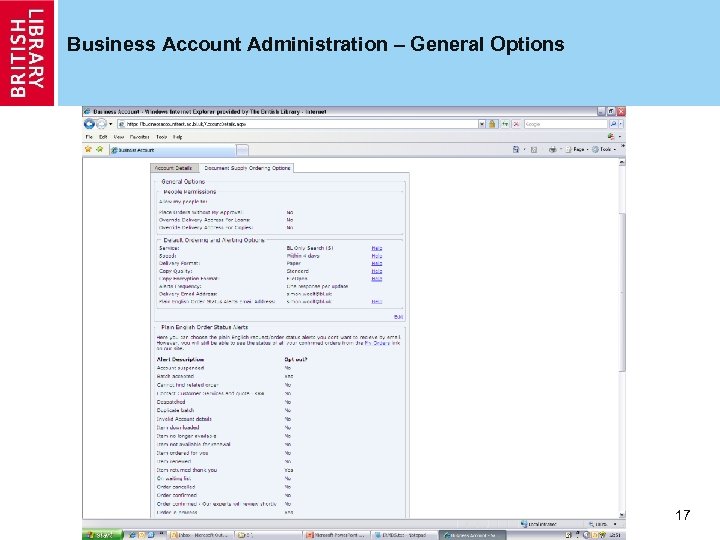Click the green Refresh page icon
The width and height of the screenshot is (720, 540).
tap(505, 124)
